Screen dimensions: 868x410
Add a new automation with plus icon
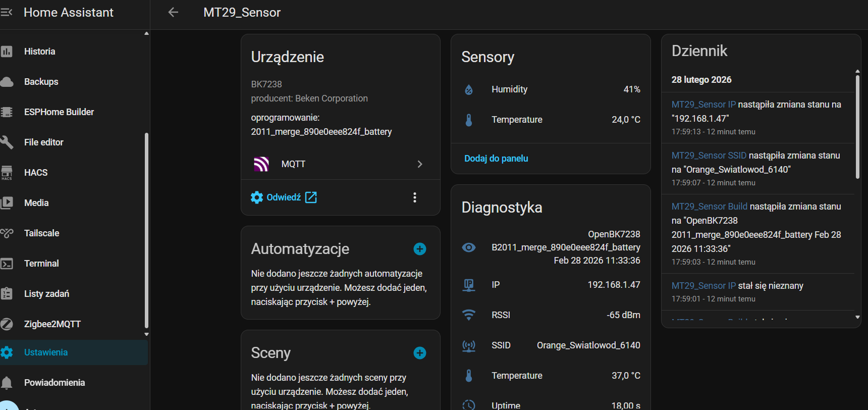(x=420, y=249)
